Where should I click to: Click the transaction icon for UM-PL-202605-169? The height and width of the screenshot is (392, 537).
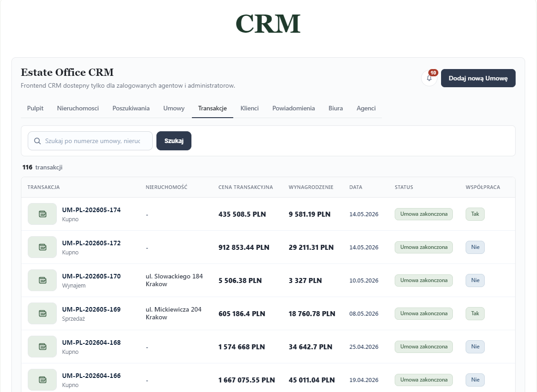pos(42,314)
